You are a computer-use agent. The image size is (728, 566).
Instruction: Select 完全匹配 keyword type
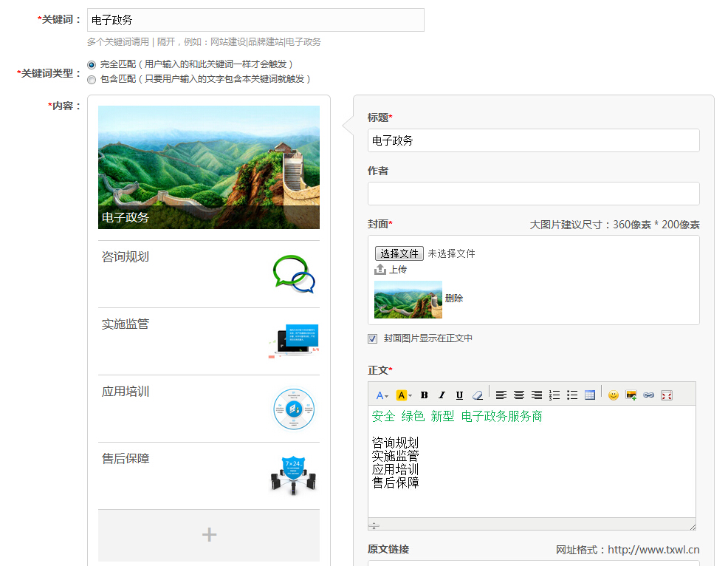click(x=92, y=64)
